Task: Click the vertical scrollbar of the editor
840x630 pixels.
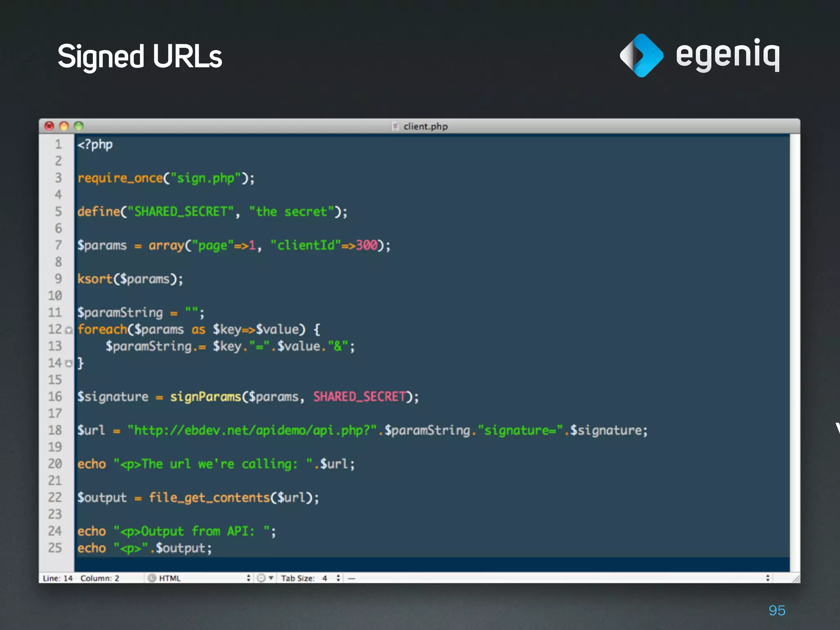Action: coord(795,353)
